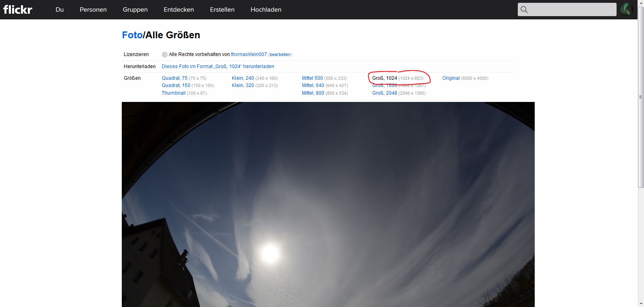Open the Erstellen menu
644x307 pixels.
click(x=222, y=10)
